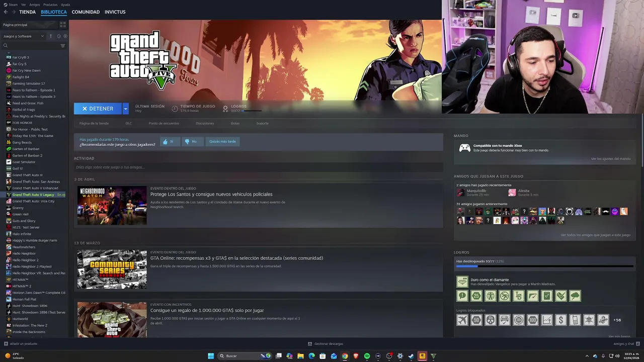Select 'Far Cry 5' in the library list

click(x=19, y=64)
